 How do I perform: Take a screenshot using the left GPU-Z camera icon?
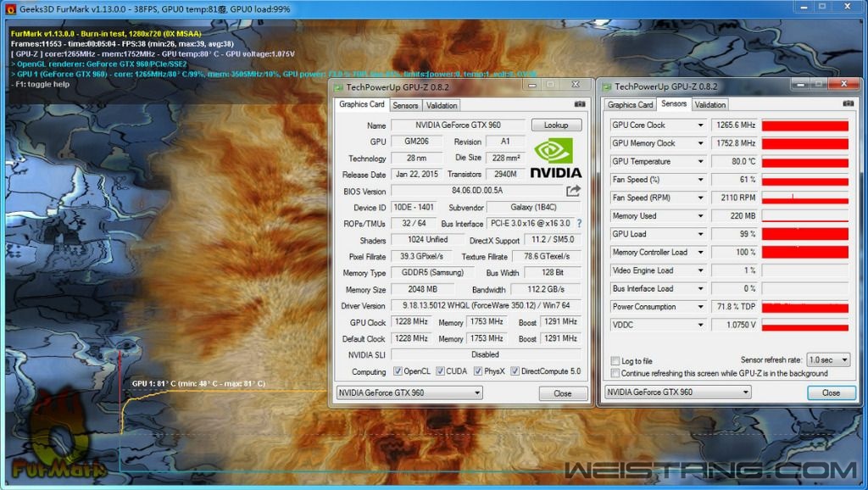580,104
